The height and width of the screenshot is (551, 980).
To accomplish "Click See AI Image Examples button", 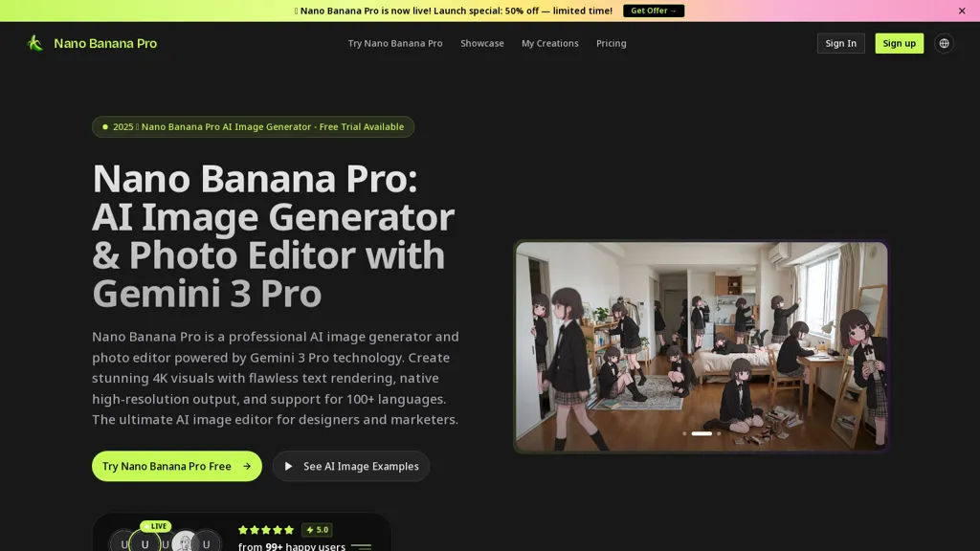I will pyautogui.click(x=350, y=466).
